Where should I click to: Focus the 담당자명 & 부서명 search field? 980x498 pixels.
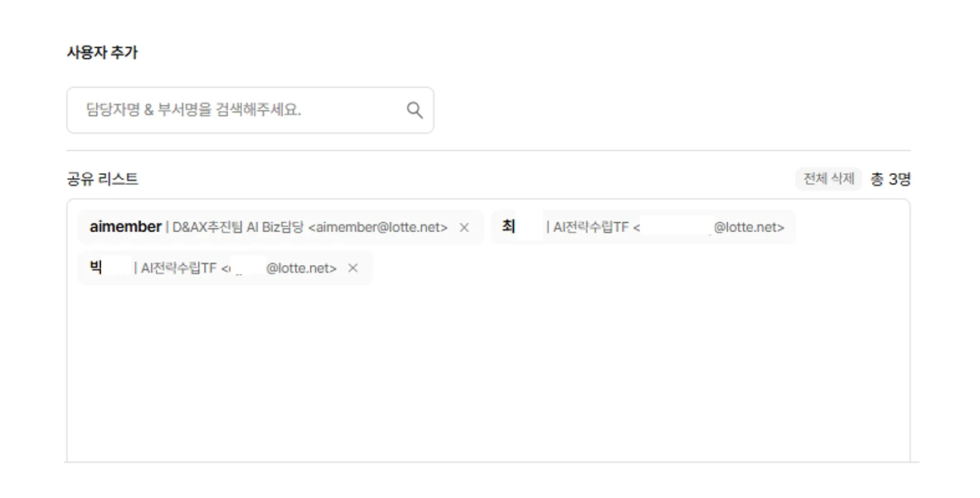coord(240,110)
